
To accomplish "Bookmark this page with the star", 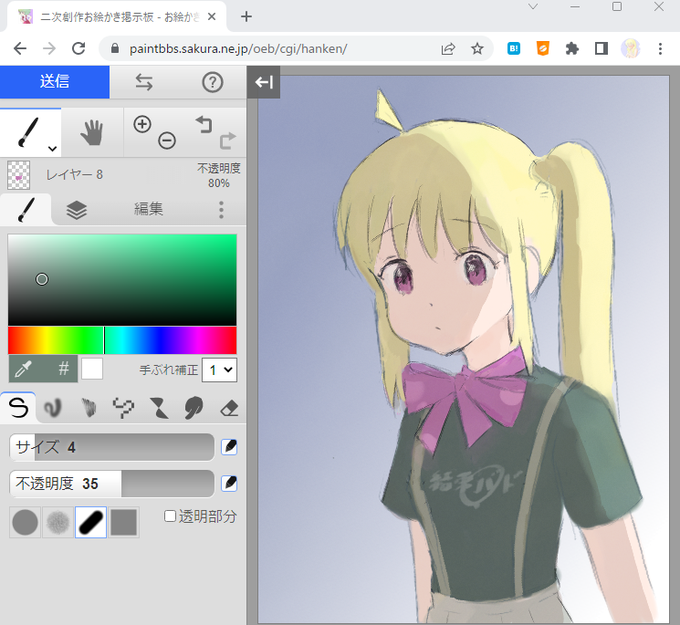I will [x=477, y=49].
